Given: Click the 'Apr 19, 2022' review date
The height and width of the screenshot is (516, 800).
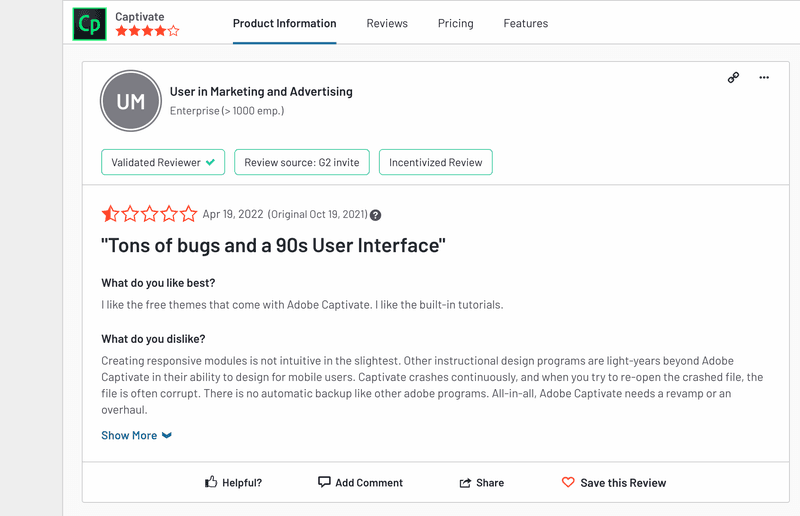Looking at the screenshot, I should (233, 214).
